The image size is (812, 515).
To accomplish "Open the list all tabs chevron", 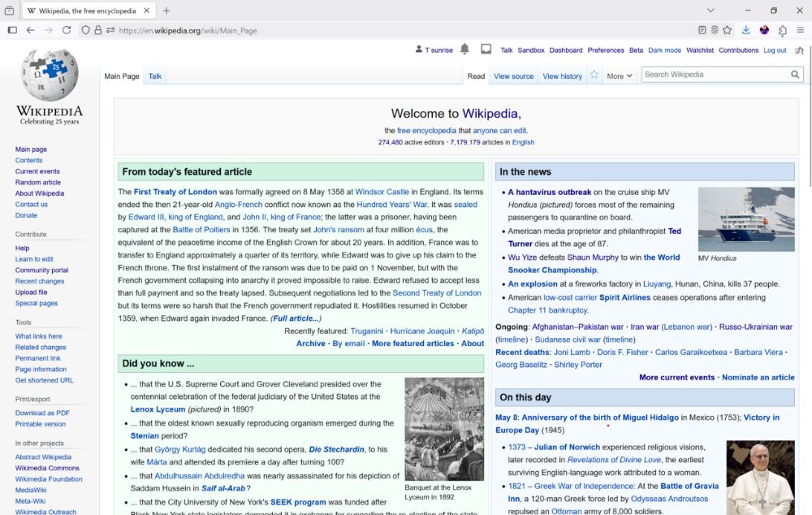I will (710, 11).
